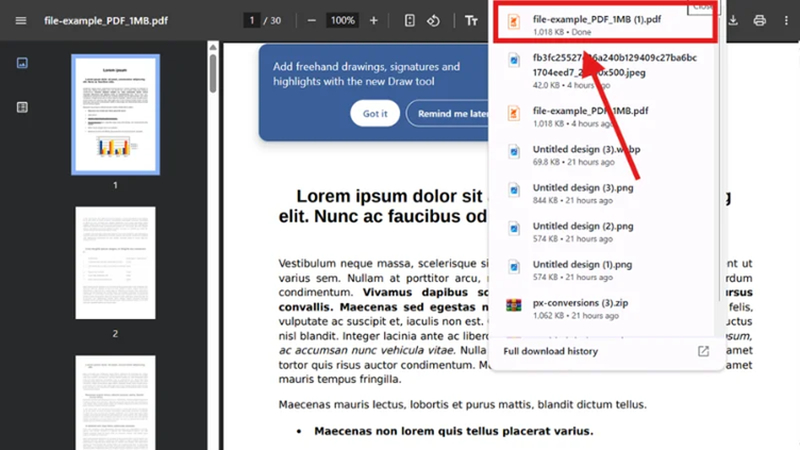The height and width of the screenshot is (450, 800).
Task: Open the file-example_PDF_1MB (1).pdf download
Action: pyautogui.click(x=605, y=24)
